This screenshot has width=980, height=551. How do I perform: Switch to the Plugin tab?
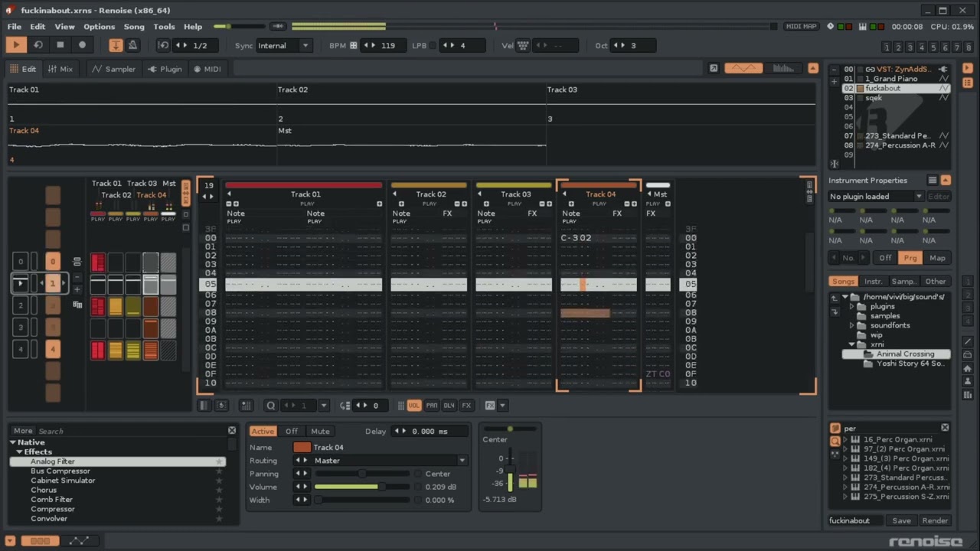(x=165, y=69)
